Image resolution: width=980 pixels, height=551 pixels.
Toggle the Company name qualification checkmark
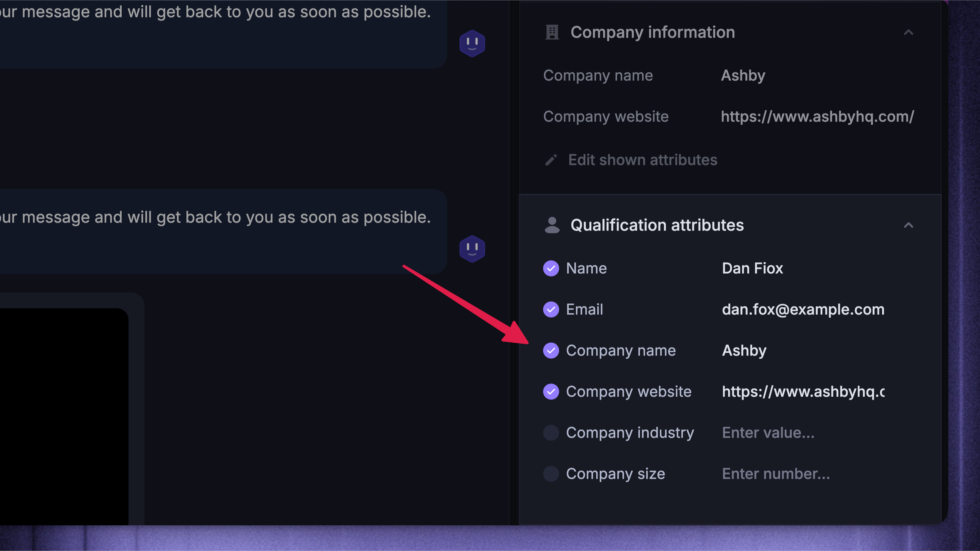point(551,351)
